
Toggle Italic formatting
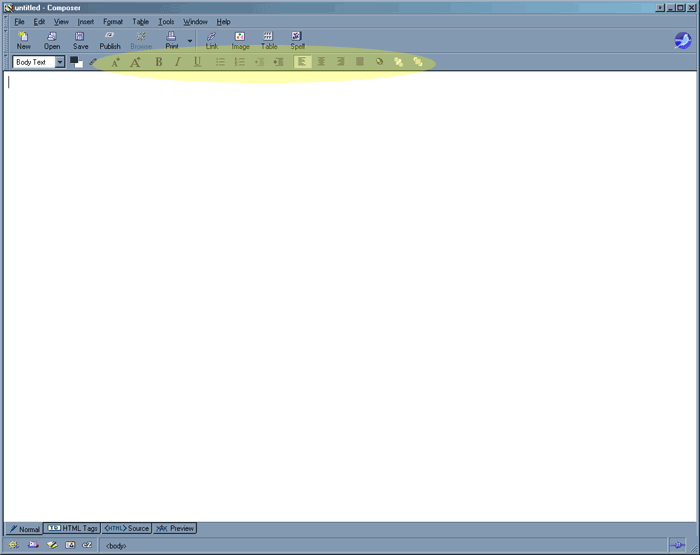pyautogui.click(x=178, y=62)
